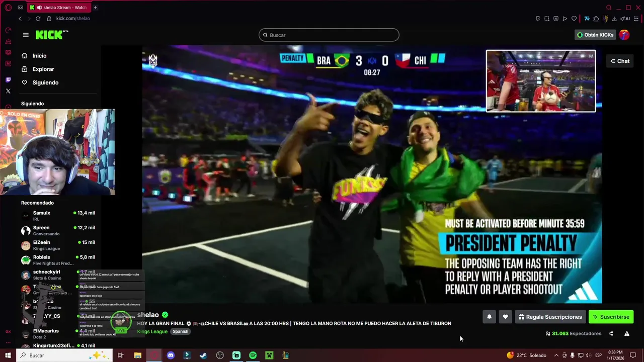Open GX Corner from tab bar
Viewport: 644px width, 362px height.
click(20, 8)
